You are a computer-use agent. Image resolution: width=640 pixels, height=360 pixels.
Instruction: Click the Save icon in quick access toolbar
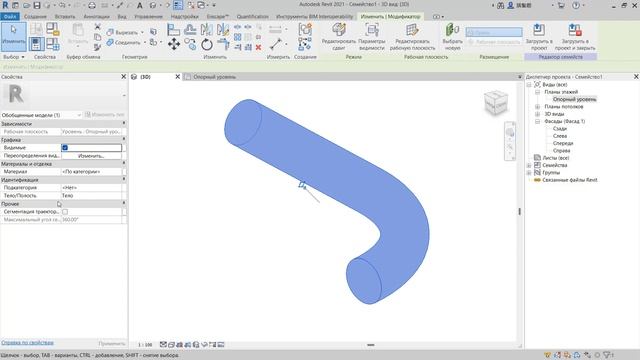click(x=37, y=5)
